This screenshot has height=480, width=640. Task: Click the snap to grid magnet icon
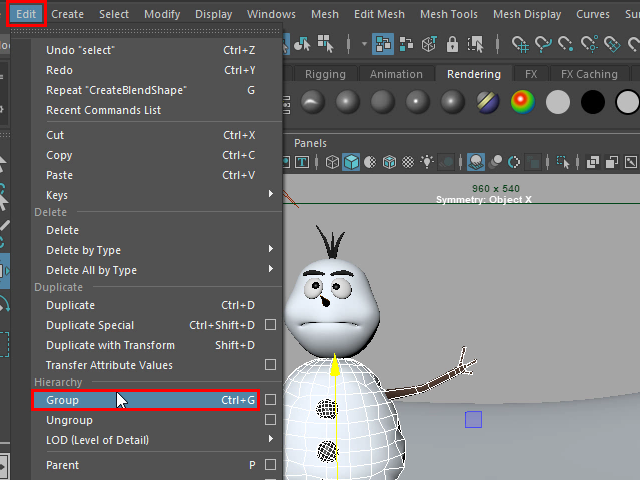[521, 44]
